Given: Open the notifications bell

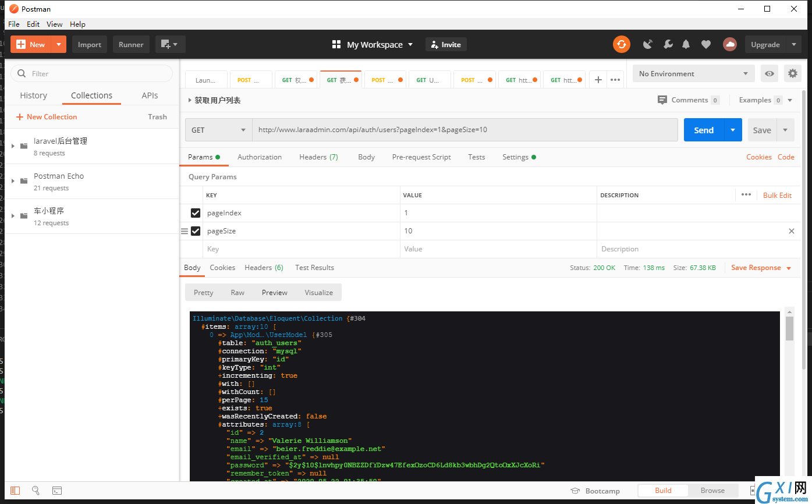Looking at the screenshot, I should 686,44.
